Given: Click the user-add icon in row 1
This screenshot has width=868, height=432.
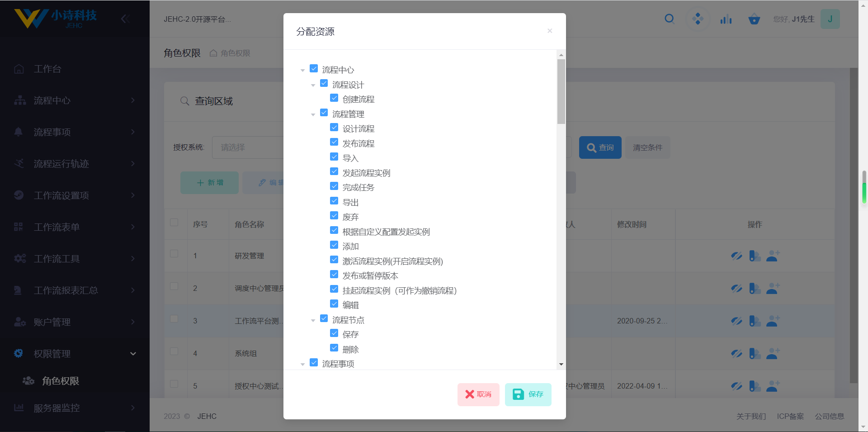Looking at the screenshot, I should [x=773, y=256].
